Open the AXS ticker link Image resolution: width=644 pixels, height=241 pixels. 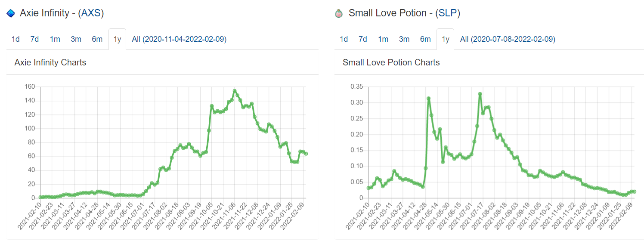click(x=91, y=13)
